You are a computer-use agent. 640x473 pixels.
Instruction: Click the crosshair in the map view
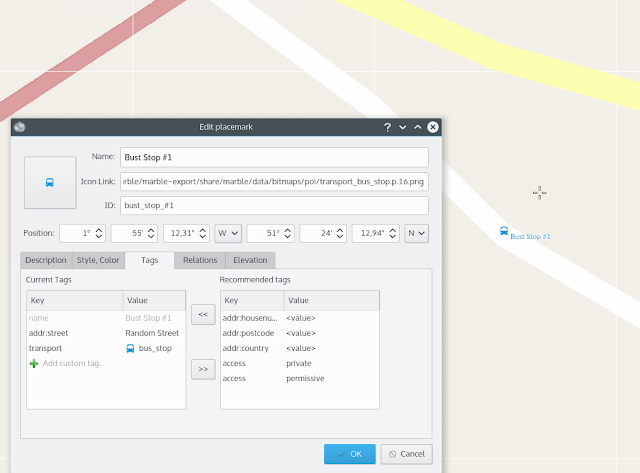click(540, 193)
